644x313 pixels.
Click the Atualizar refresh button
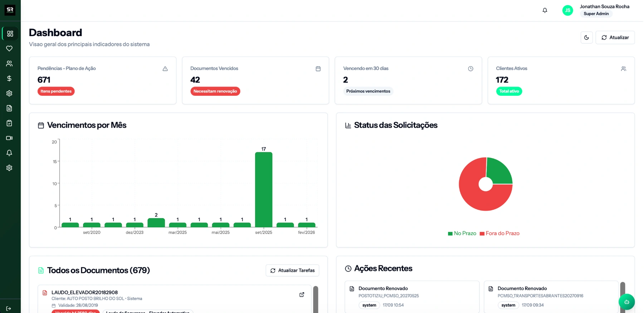point(615,38)
